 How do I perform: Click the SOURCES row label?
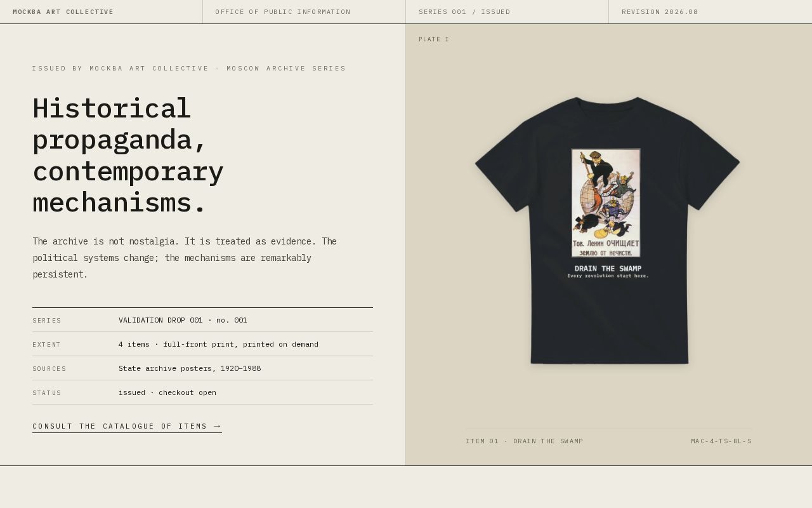[x=49, y=369]
